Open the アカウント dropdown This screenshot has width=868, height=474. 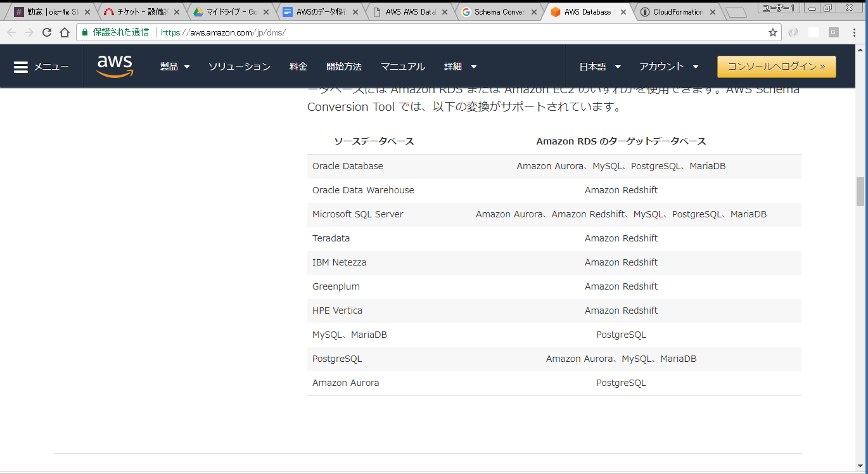[x=668, y=67]
